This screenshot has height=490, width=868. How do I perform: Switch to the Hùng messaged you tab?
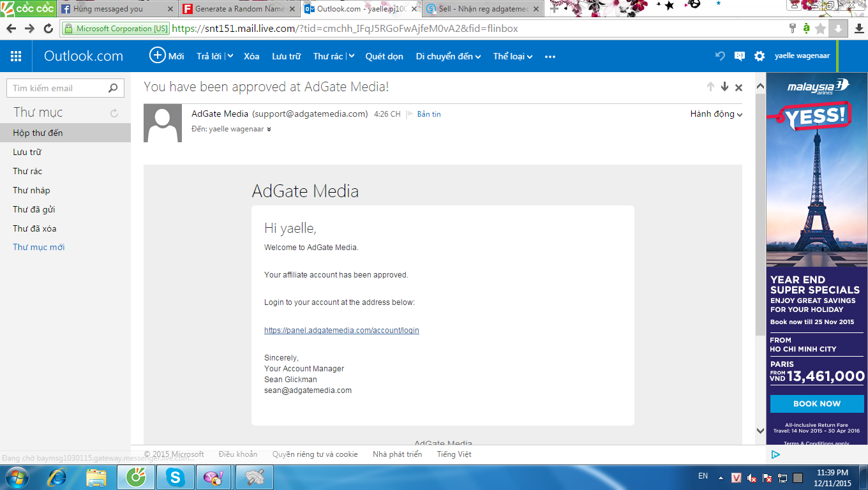pos(117,9)
